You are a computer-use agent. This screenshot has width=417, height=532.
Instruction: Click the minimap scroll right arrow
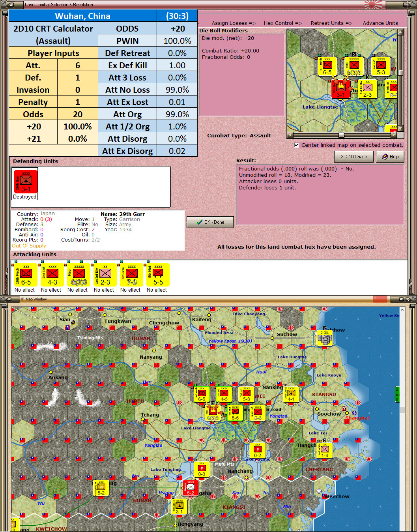[394, 135]
